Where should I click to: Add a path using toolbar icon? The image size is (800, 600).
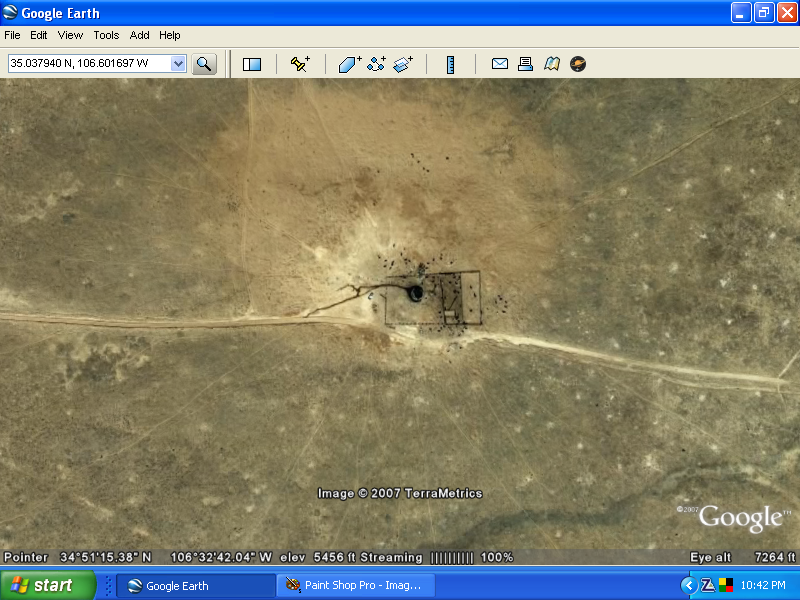[377, 64]
